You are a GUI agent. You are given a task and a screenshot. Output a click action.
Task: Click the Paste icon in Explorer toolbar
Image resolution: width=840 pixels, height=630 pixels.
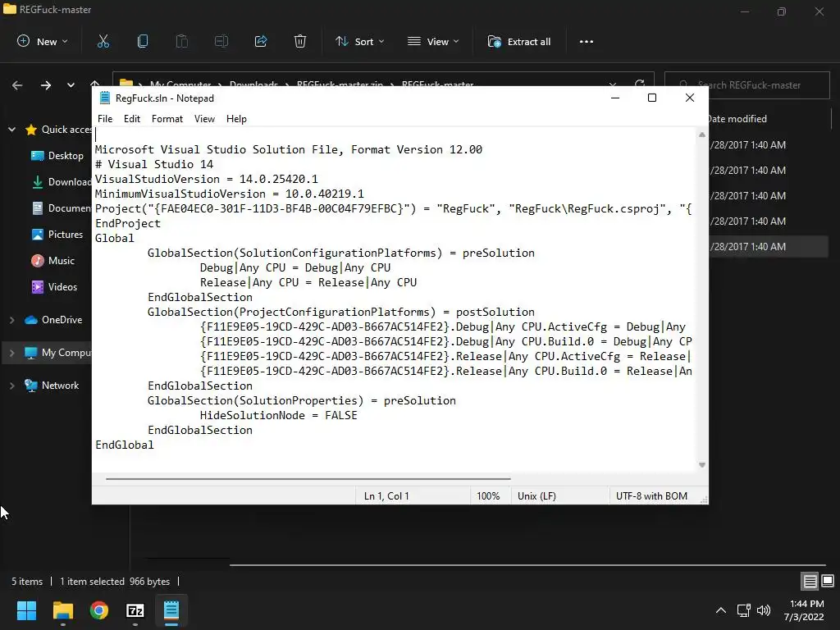[x=181, y=41]
